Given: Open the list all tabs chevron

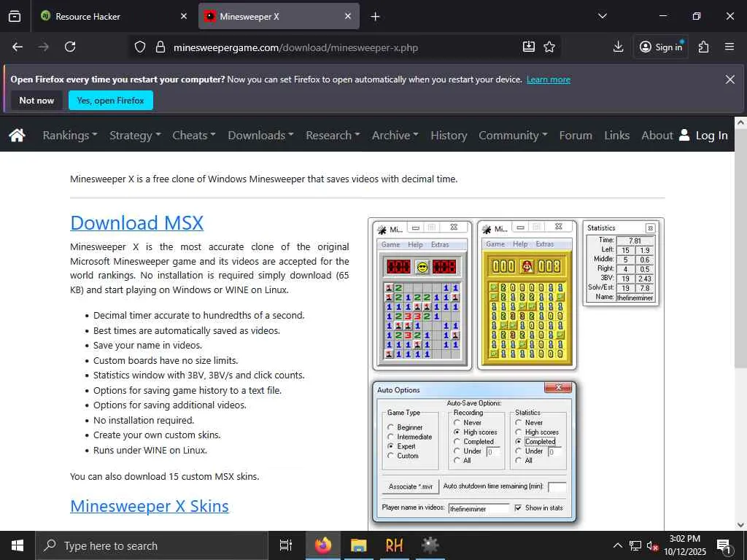Looking at the screenshot, I should pos(602,16).
